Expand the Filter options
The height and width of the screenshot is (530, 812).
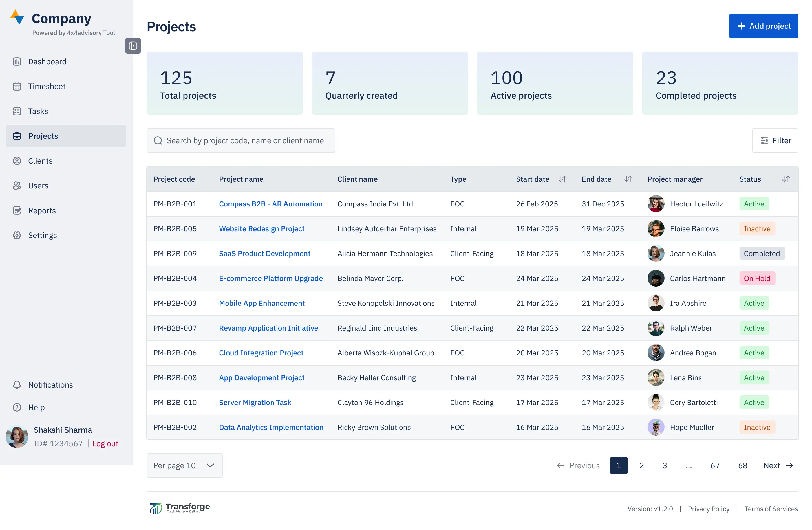pos(775,140)
